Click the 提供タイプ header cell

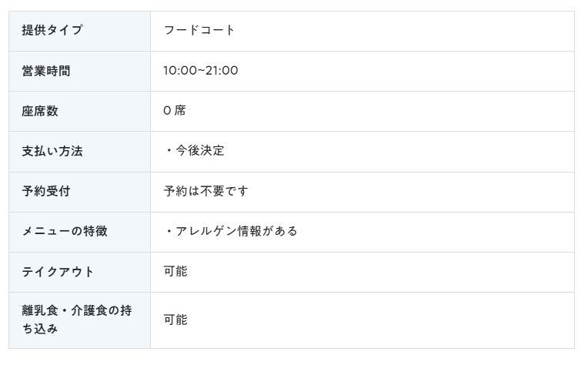point(79,31)
